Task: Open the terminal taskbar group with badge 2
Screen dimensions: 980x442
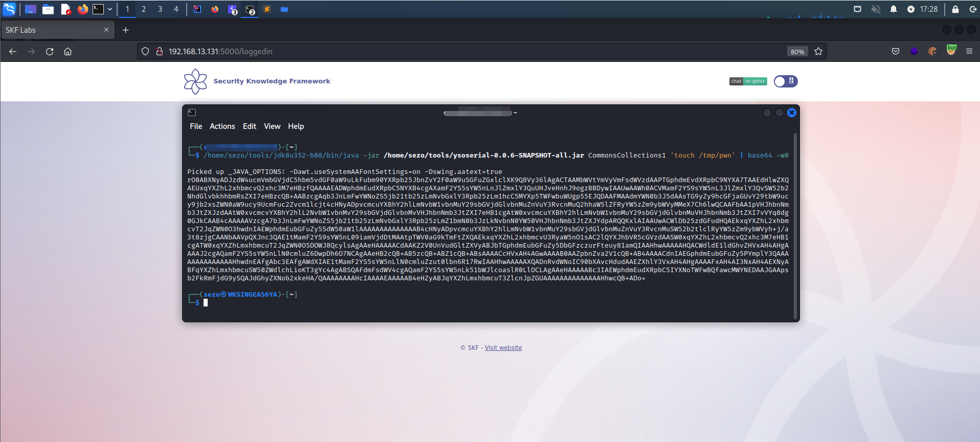Action: coord(250,10)
